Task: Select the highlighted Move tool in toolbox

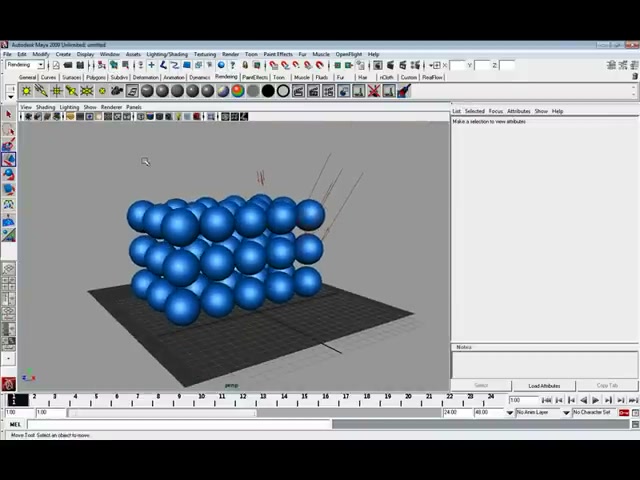Action: (9, 159)
